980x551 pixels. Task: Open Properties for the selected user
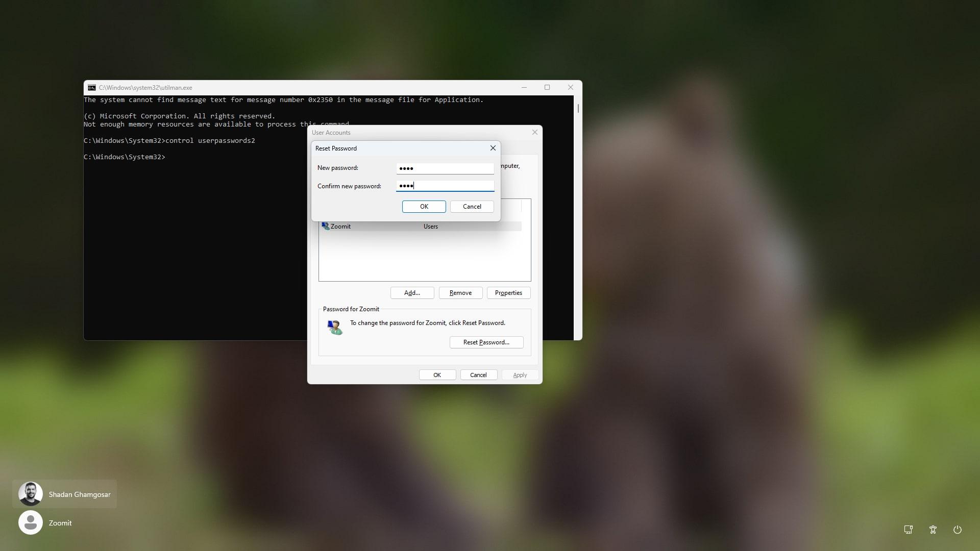(508, 293)
